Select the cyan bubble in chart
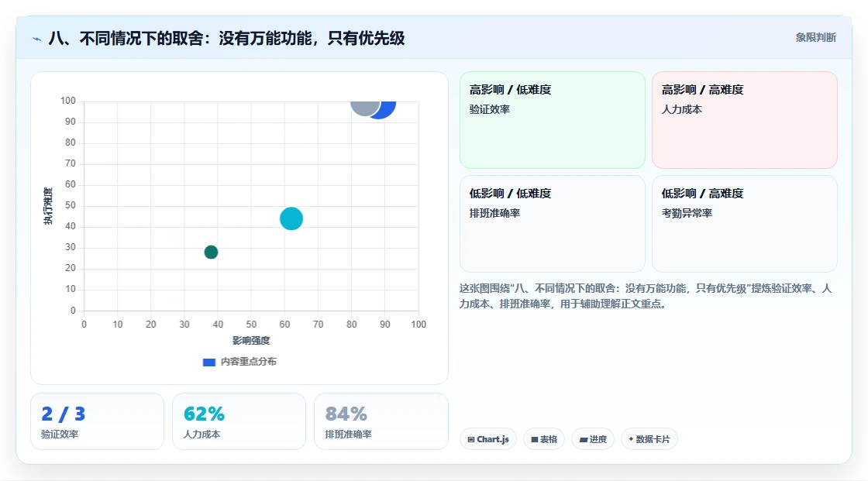This screenshot has width=868, height=481. click(291, 218)
